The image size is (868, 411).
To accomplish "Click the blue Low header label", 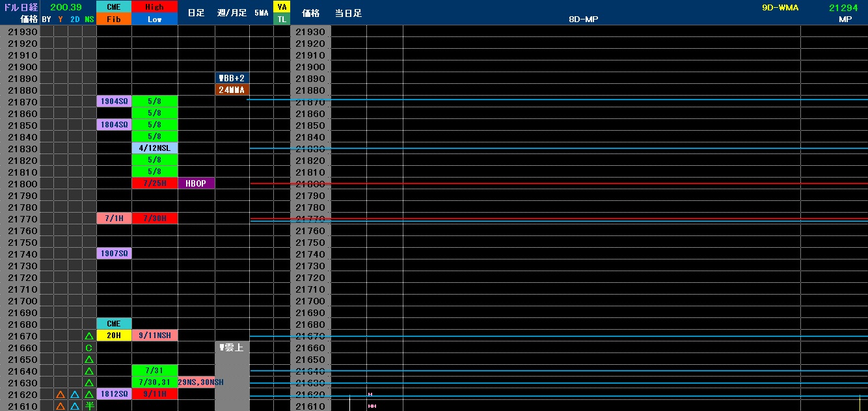I will click(155, 20).
